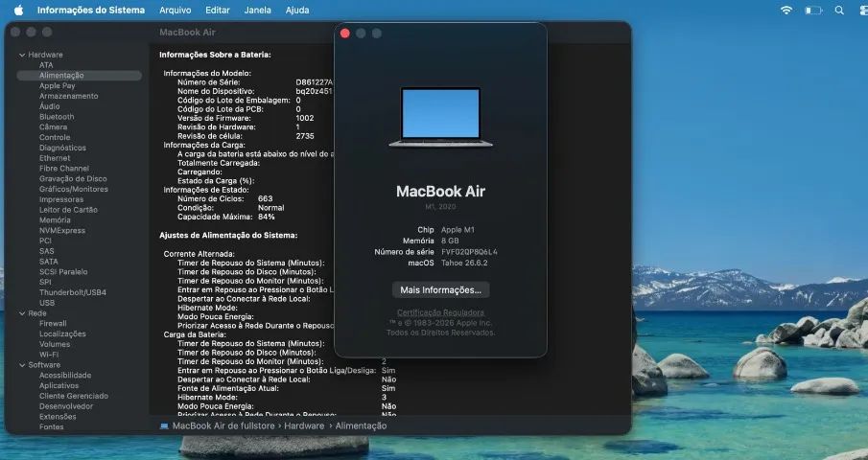Select SATA in the sidebar

pyautogui.click(x=49, y=261)
